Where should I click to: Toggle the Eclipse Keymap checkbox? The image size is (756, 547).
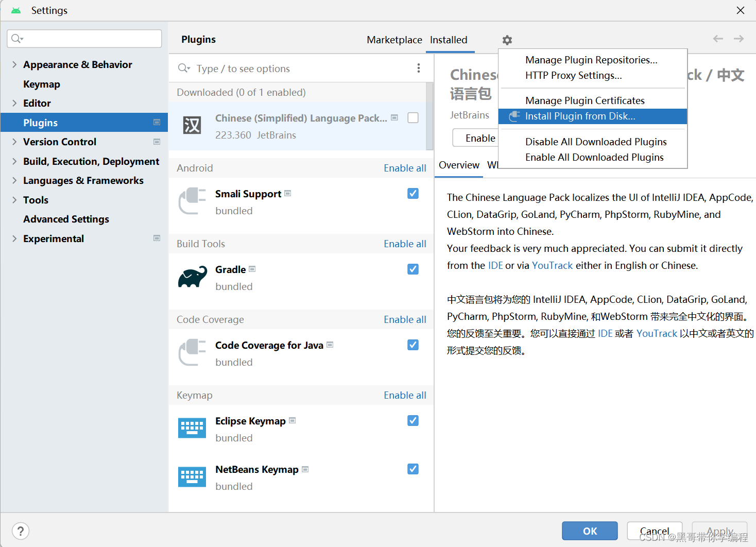413,420
